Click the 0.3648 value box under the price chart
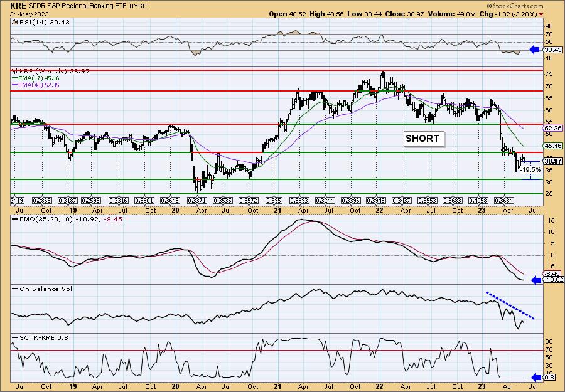 [170, 200]
